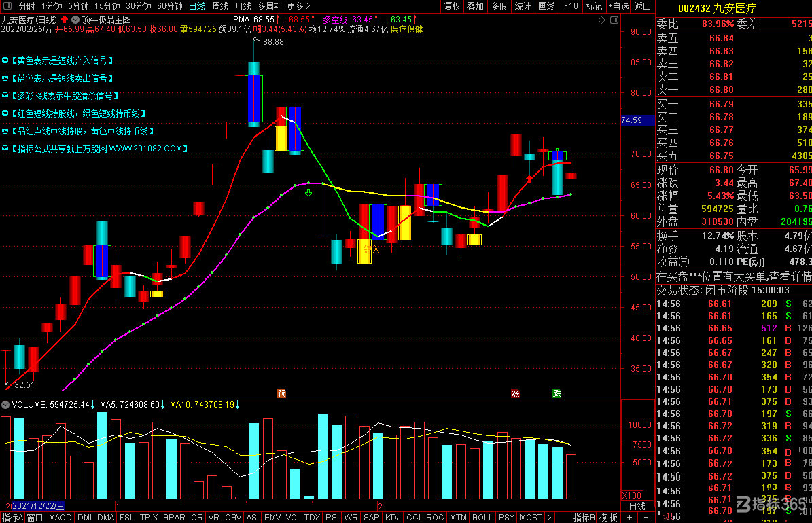Select the 月线 monthly chart tab
This screenshot has height=523, width=812.
243,6
